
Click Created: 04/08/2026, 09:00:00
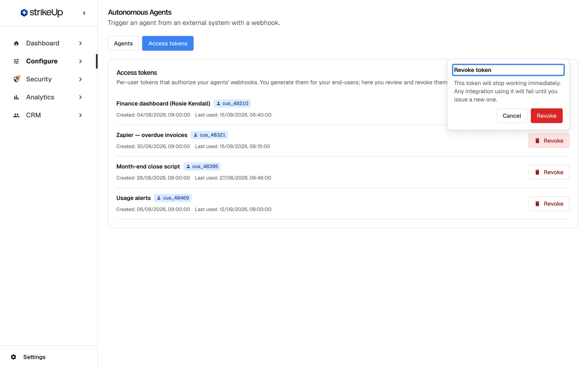point(153,115)
